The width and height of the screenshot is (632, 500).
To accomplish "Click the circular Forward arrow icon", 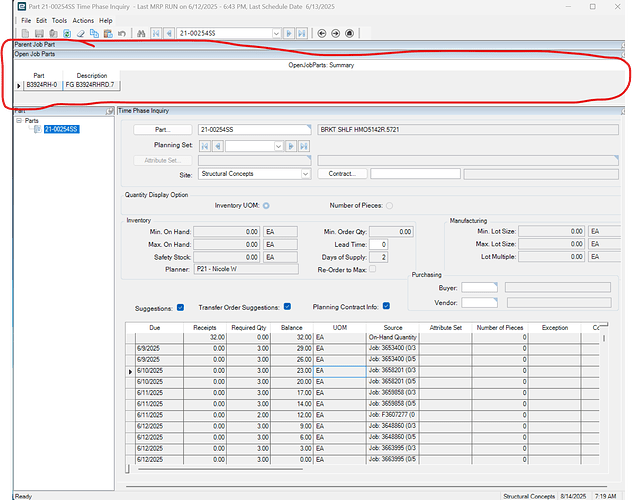I will point(335,33).
